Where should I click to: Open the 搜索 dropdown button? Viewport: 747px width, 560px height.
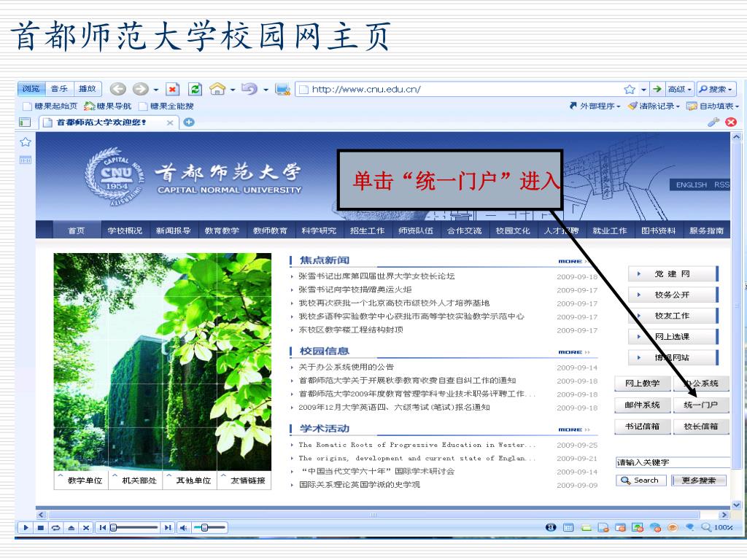coord(716,89)
